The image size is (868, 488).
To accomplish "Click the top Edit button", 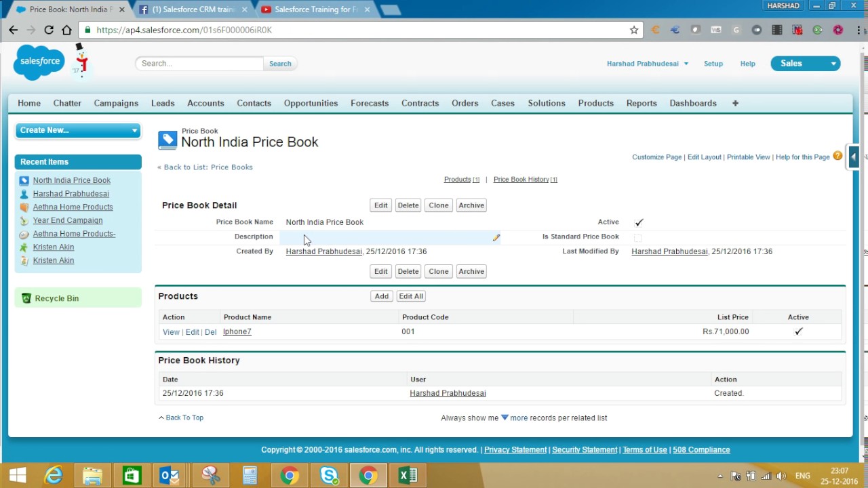I will coord(380,205).
